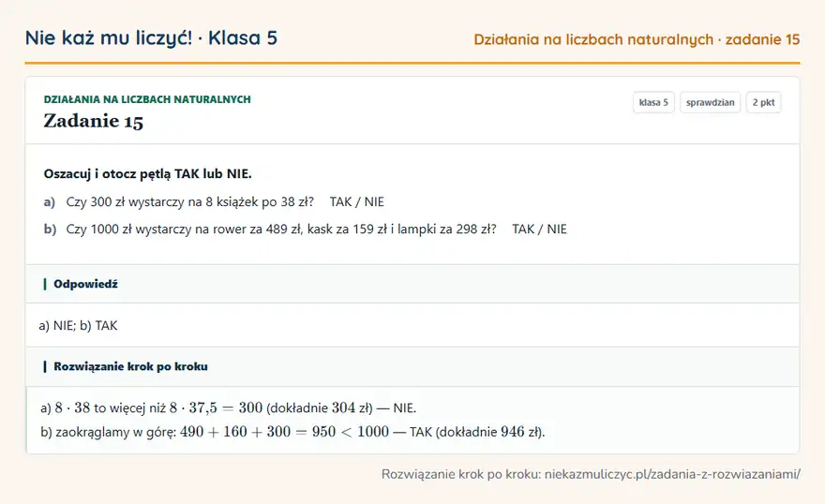The height and width of the screenshot is (504, 825).
Task: Select the '2 pkt' tag badge
Action: pos(763,102)
